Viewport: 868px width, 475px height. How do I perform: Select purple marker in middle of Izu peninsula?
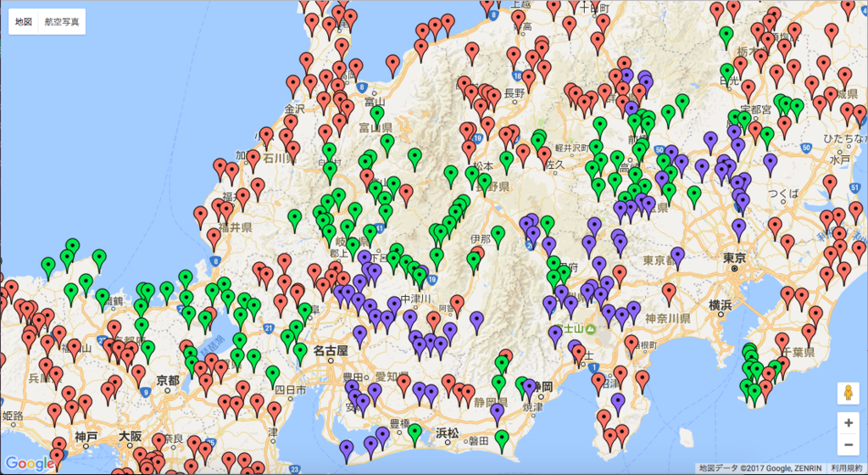(x=618, y=404)
